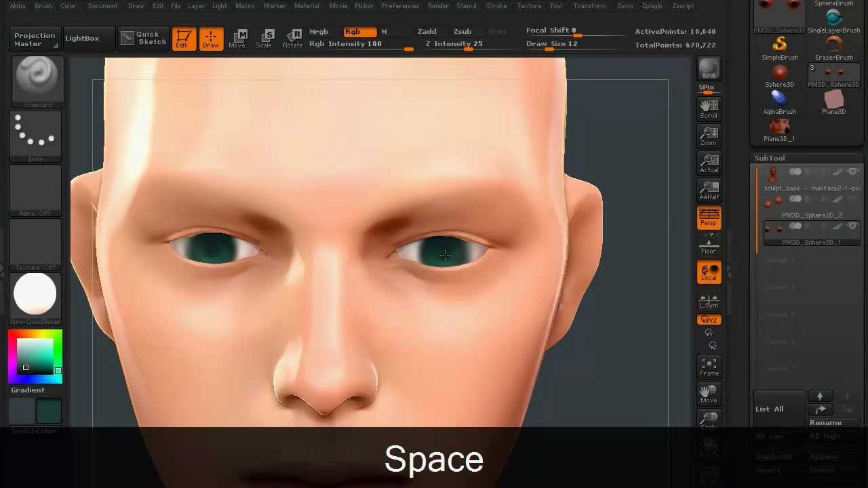This screenshot has width=868, height=488.
Task: Open the Alpha Off picker
Action: click(x=35, y=191)
